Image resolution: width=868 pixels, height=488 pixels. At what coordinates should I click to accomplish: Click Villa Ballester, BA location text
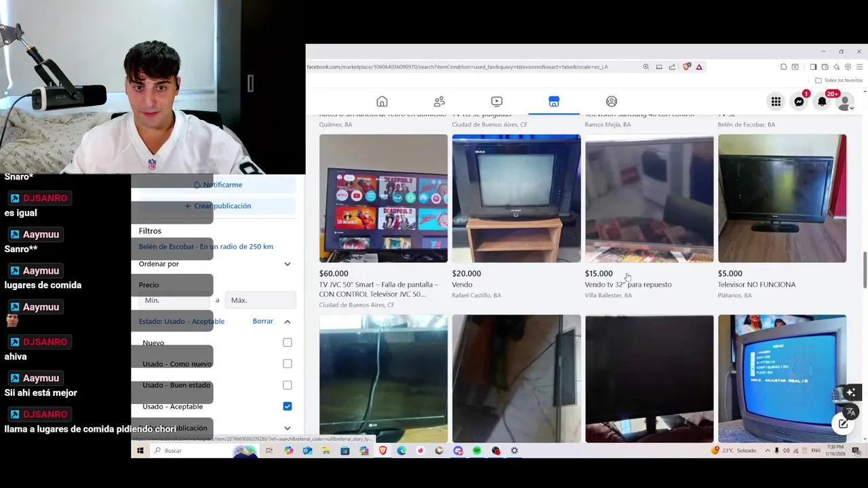(x=608, y=296)
